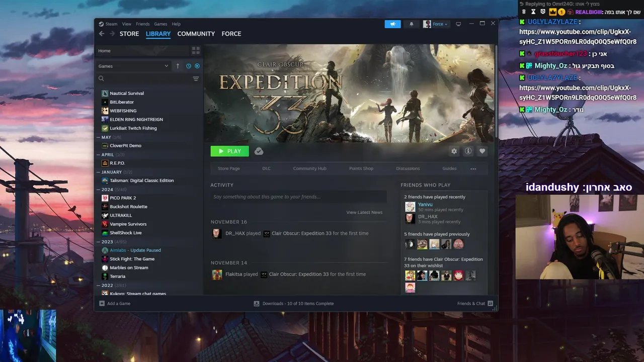Viewport: 644px width, 362px height.
Task: Open the Friends menu
Action: pyautogui.click(x=142, y=24)
